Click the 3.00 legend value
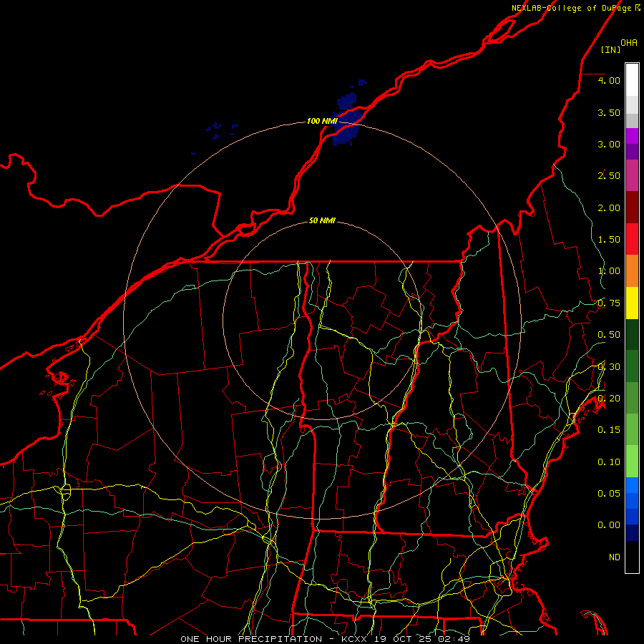The height and width of the screenshot is (644, 644). pyautogui.click(x=609, y=144)
